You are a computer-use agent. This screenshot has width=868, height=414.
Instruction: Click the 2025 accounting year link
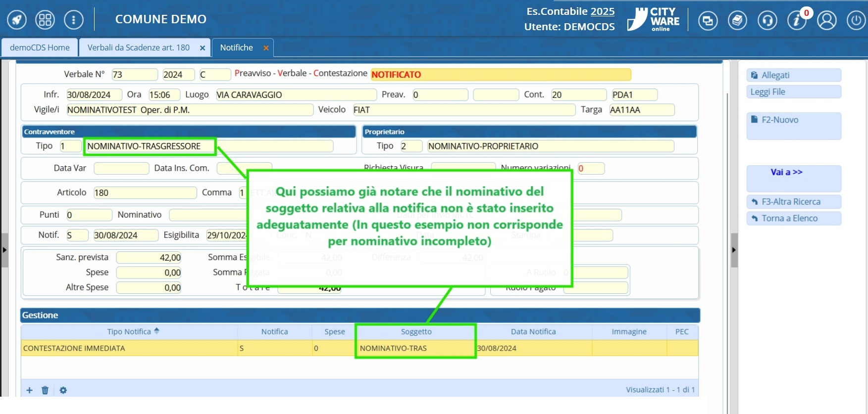[x=602, y=11]
